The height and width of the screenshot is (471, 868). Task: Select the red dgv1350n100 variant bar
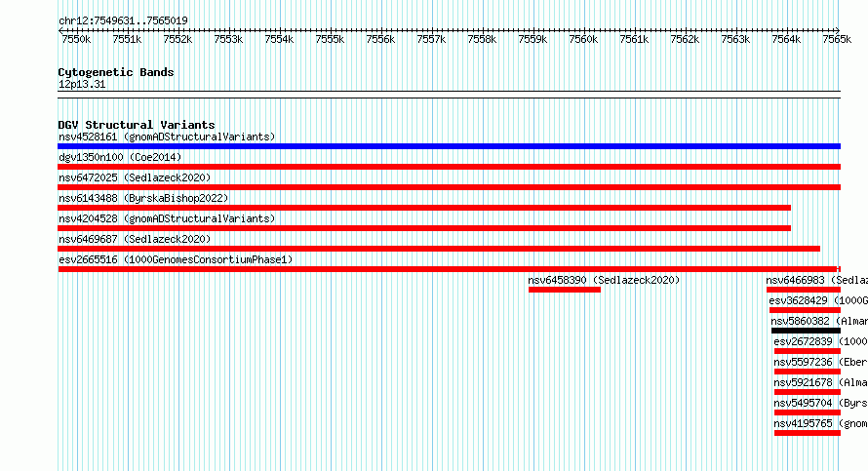tap(449, 167)
